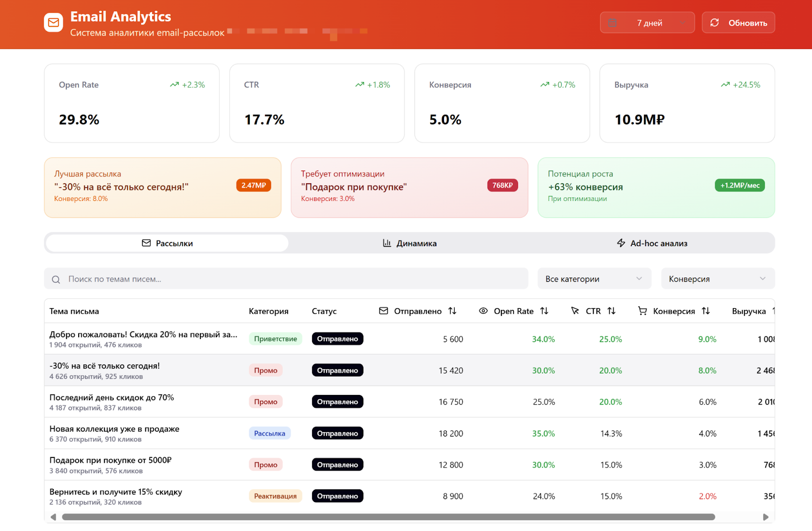The image size is (812, 531).
Task: Open the Все категории filter dropdown
Action: point(594,279)
